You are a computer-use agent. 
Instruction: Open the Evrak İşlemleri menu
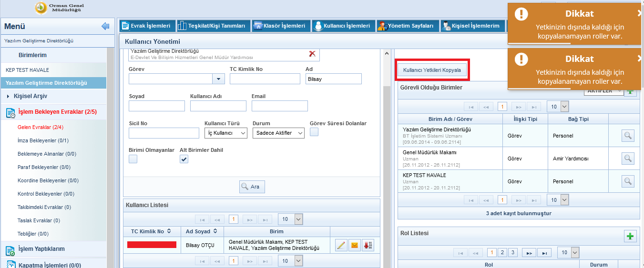[x=147, y=26]
